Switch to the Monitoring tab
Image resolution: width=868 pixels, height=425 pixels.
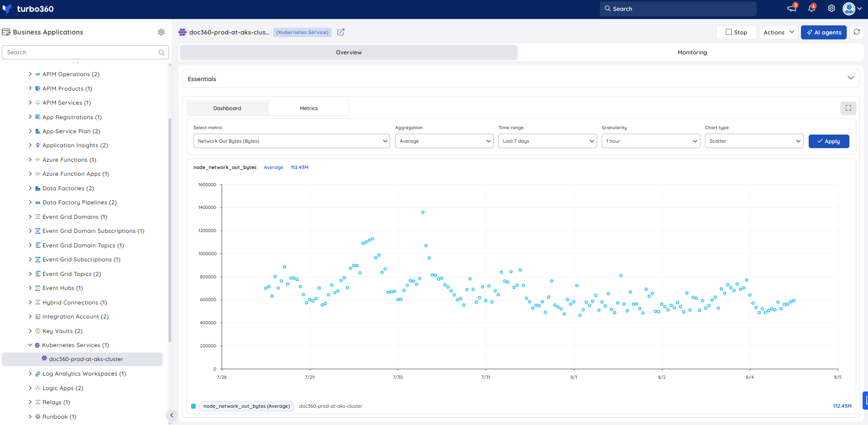point(692,53)
